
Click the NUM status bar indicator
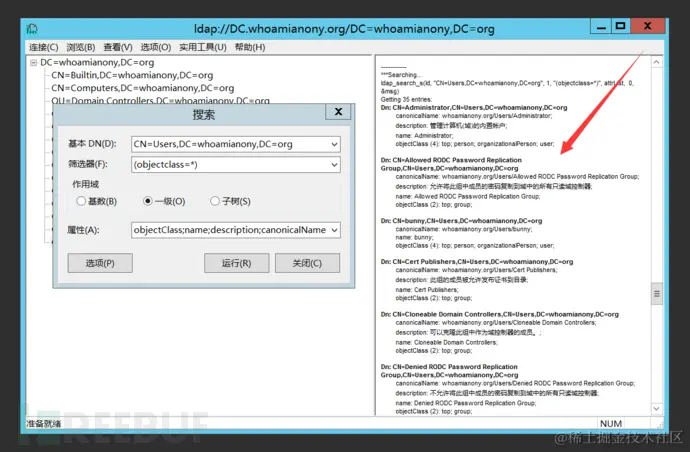(611, 423)
